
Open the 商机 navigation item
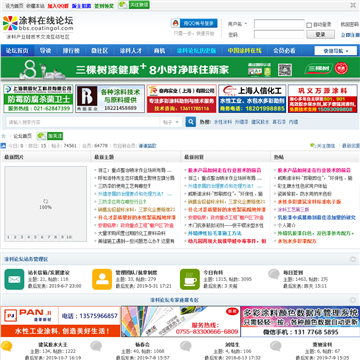point(159,51)
